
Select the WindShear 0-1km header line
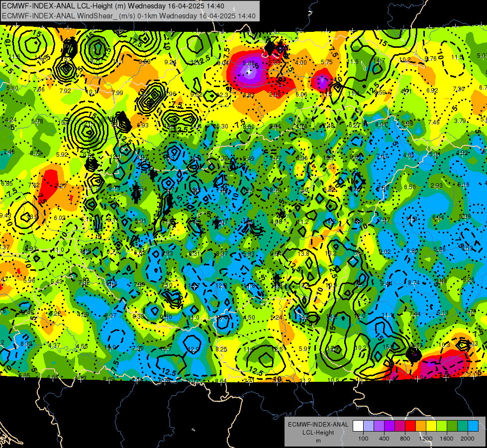click(129, 16)
